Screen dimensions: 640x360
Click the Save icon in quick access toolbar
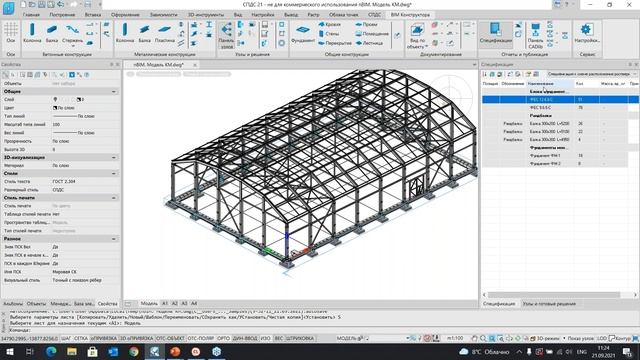(x=42, y=4)
